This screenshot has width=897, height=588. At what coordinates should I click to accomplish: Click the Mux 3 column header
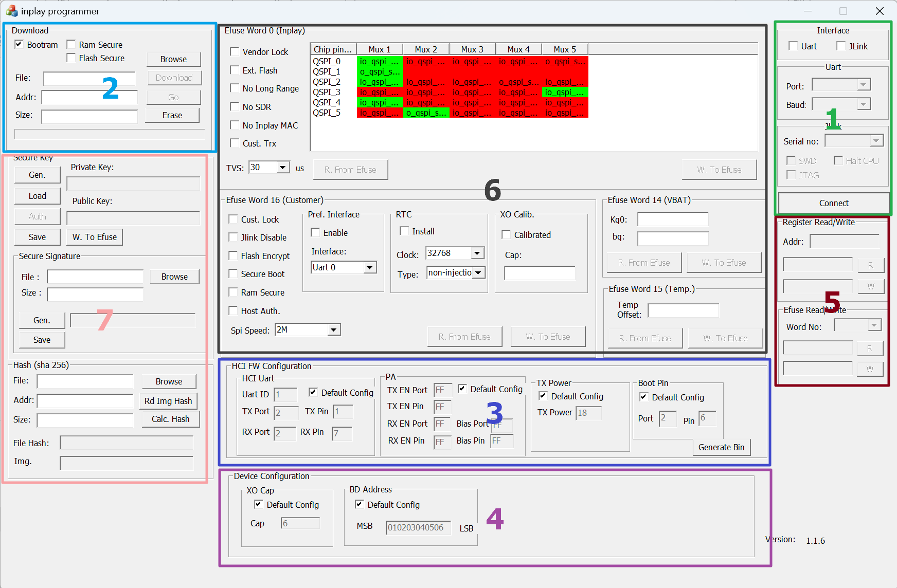click(472, 49)
